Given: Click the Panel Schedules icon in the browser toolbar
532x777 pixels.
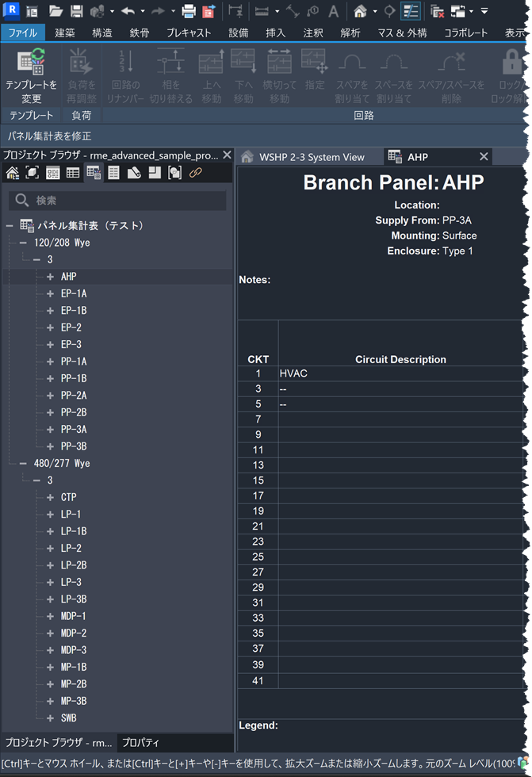Looking at the screenshot, I should click(x=94, y=173).
